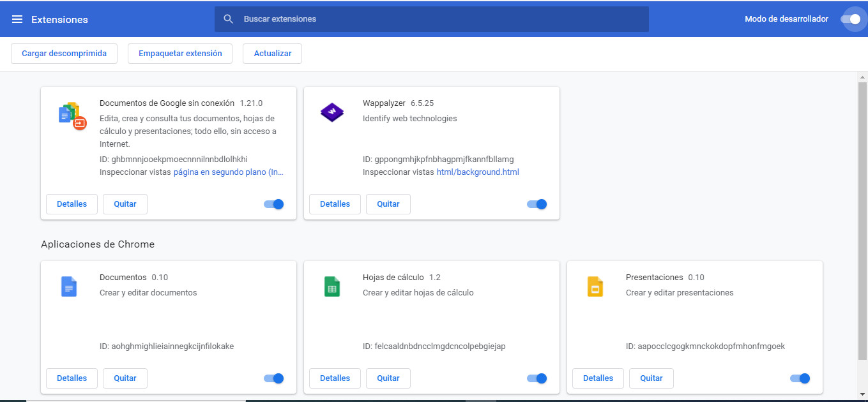The image size is (868, 402).
Task: Click the Hojas de cálculo app icon
Action: click(332, 287)
